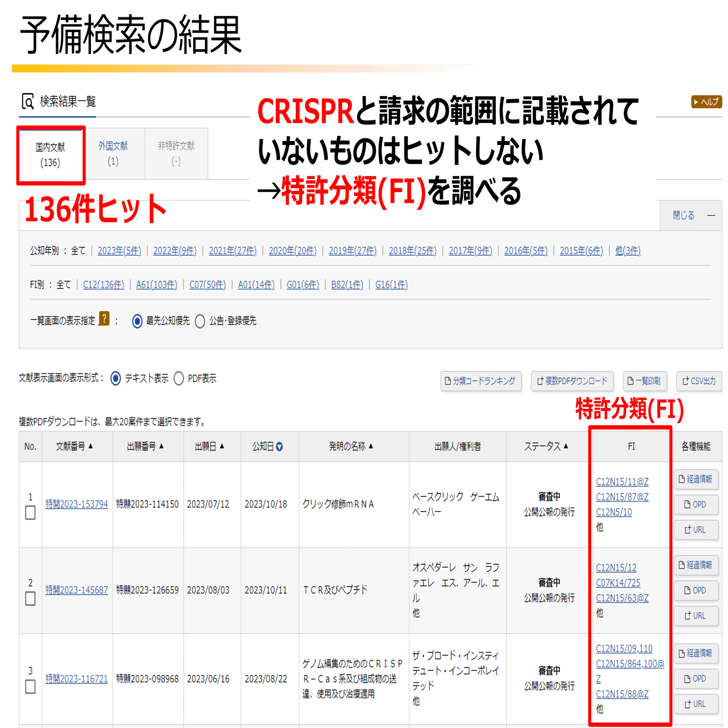The height and width of the screenshot is (728, 728).
Task: Select the 最先公知優先 radio button
Action: [x=137, y=321]
